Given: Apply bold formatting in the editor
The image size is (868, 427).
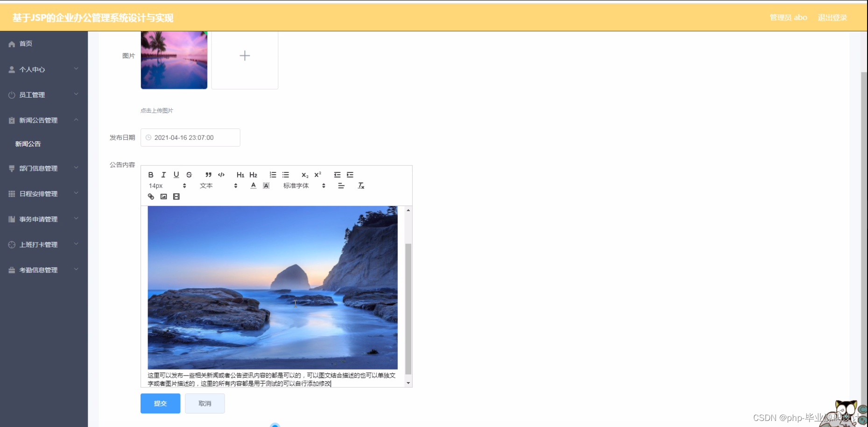Looking at the screenshot, I should (x=151, y=175).
